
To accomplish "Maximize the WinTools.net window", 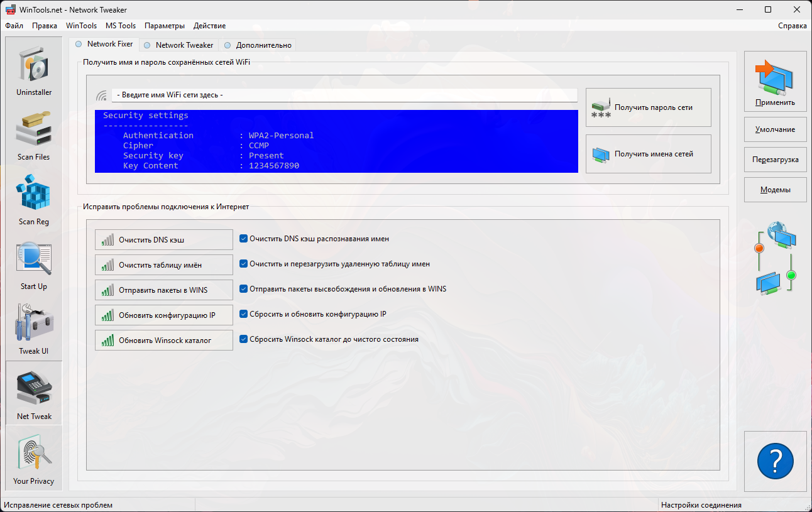I will pyautogui.click(x=768, y=9).
